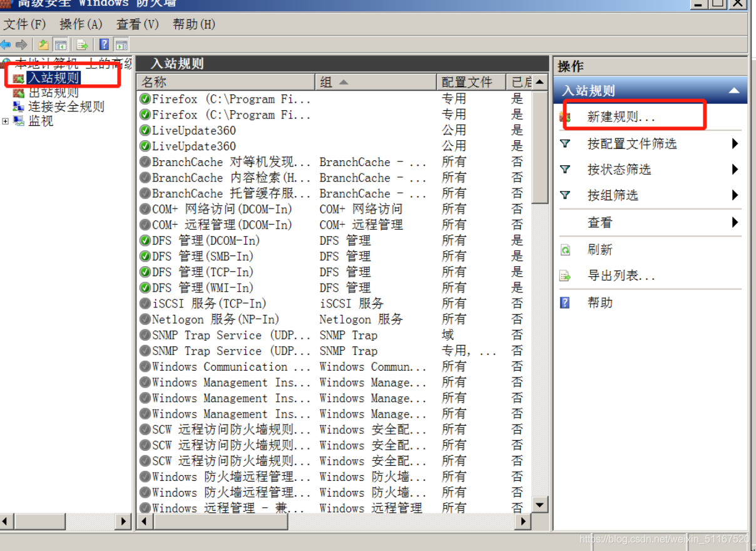Select 入站规则 in the tree
This screenshot has width=756, height=551.
point(53,78)
